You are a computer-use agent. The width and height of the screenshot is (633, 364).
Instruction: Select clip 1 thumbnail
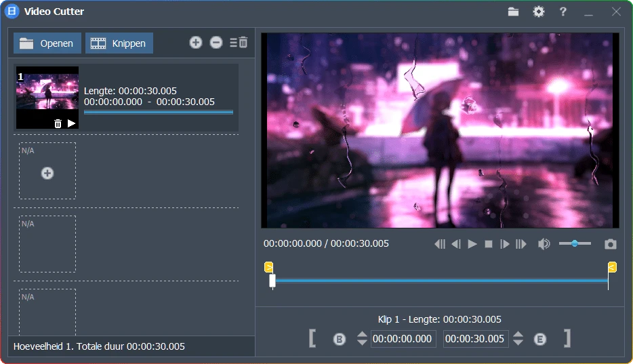(47, 98)
